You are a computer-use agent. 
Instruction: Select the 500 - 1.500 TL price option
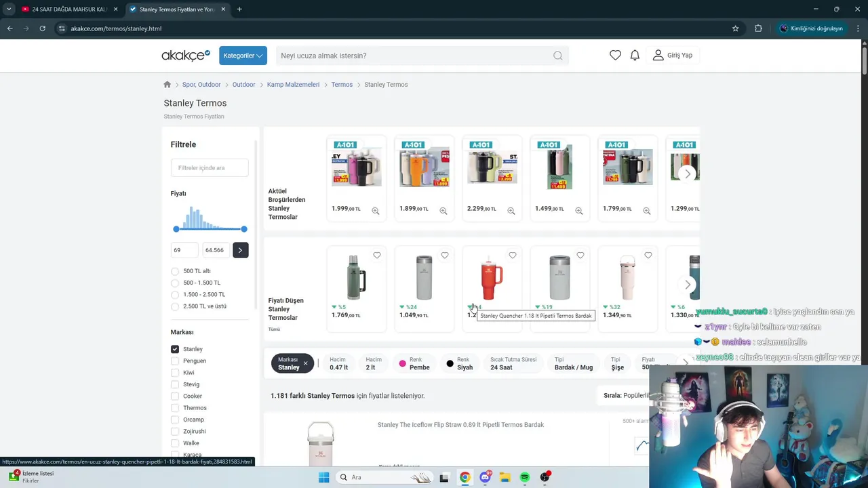click(x=175, y=283)
